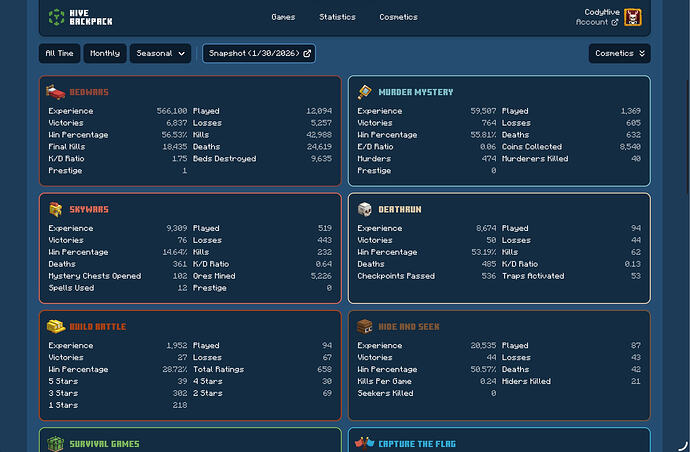The height and width of the screenshot is (452, 690).
Task: Click the Hive Backpack logo icon
Action: coord(56,17)
